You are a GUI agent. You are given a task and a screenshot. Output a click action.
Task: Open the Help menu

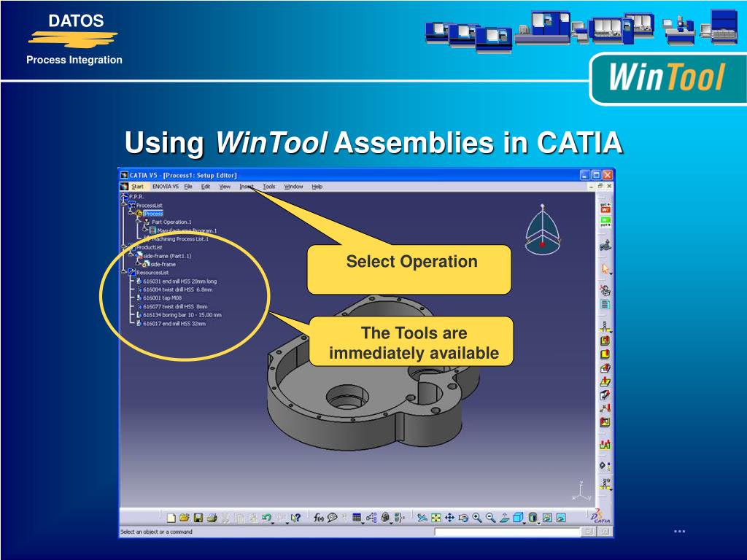317,187
